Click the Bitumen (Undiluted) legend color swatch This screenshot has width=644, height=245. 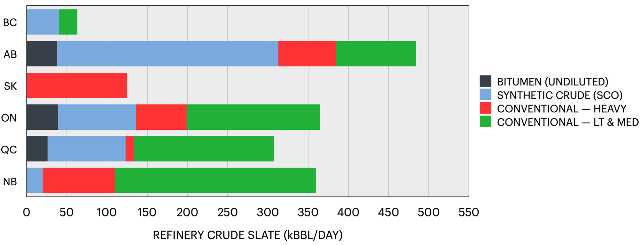(485, 81)
